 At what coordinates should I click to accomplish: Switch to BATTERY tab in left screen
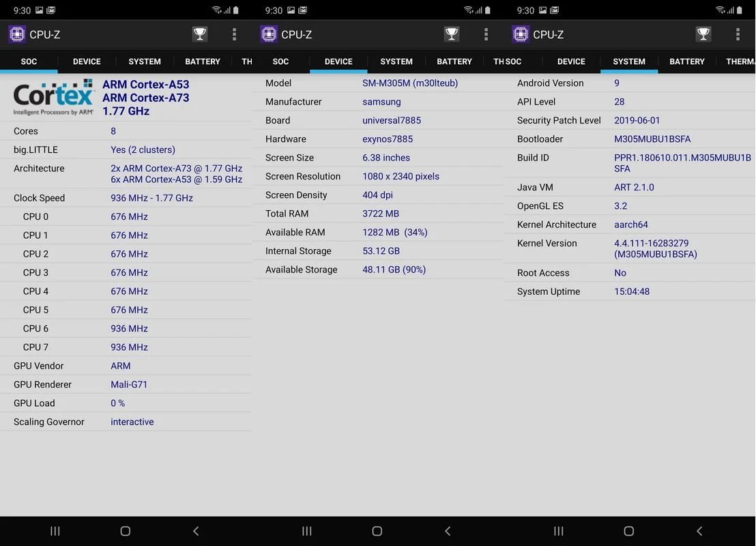pos(203,61)
